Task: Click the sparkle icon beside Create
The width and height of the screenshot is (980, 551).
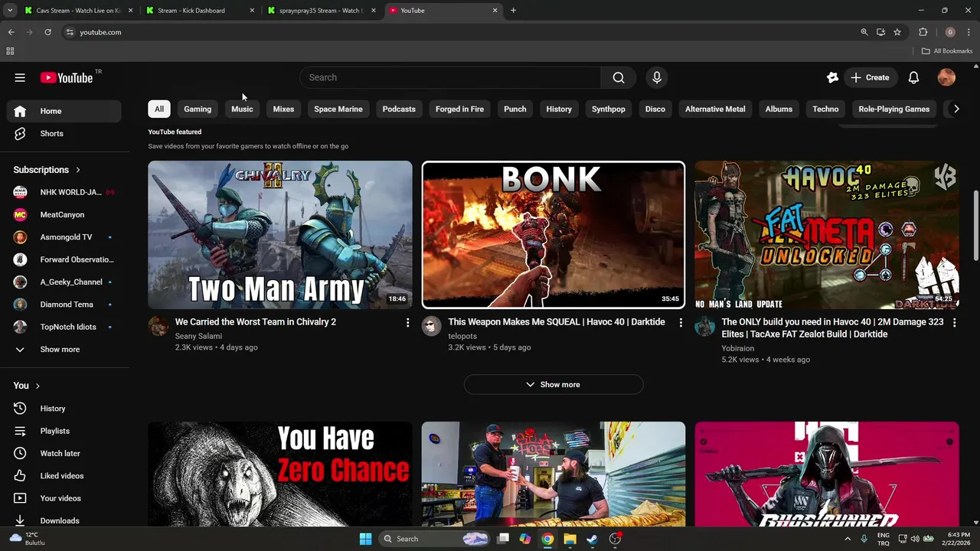Action: click(x=833, y=77)
